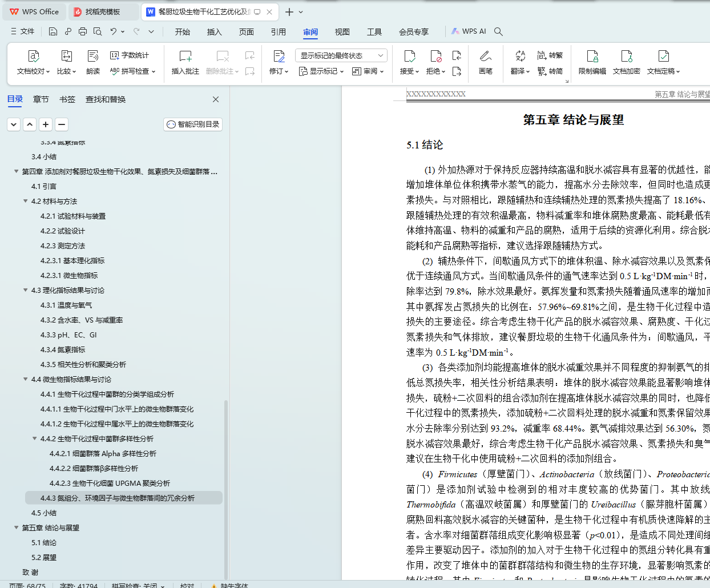Click the 翻译 translate icon

tap(520, 56)
